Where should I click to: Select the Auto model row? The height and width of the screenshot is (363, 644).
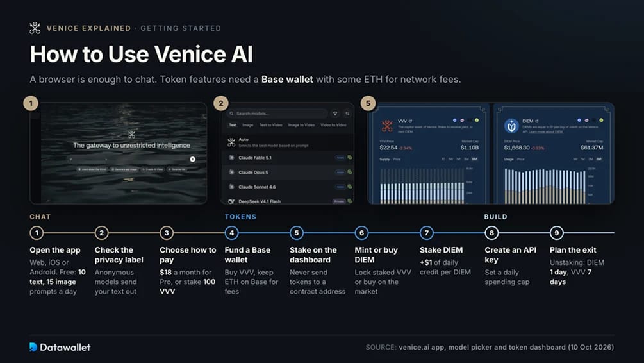[288, 142]
